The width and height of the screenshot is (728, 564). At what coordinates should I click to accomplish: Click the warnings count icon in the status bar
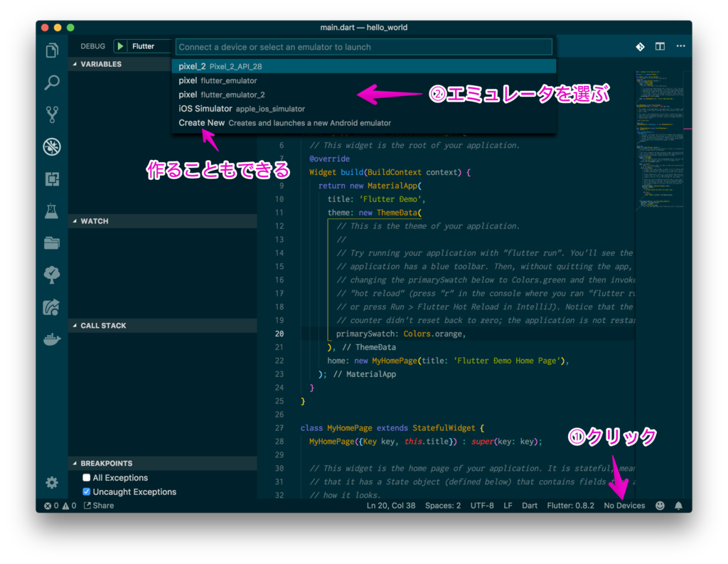[x=69, y=506]
